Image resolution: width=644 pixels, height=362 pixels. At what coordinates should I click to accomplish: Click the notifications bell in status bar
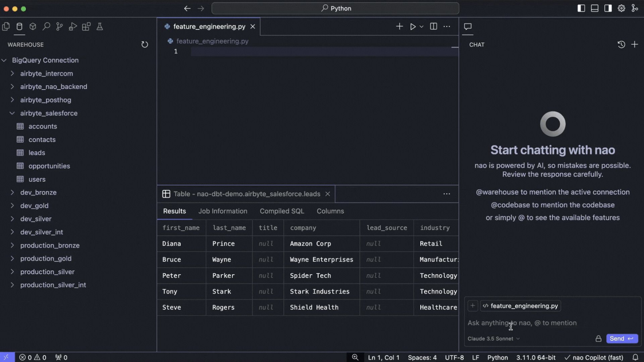(635, 357)
